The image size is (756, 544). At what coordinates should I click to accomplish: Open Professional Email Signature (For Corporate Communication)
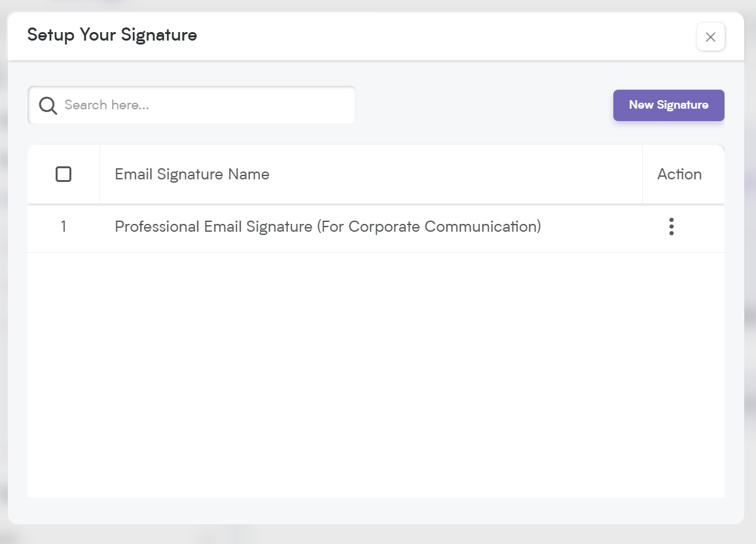(328, 227)
